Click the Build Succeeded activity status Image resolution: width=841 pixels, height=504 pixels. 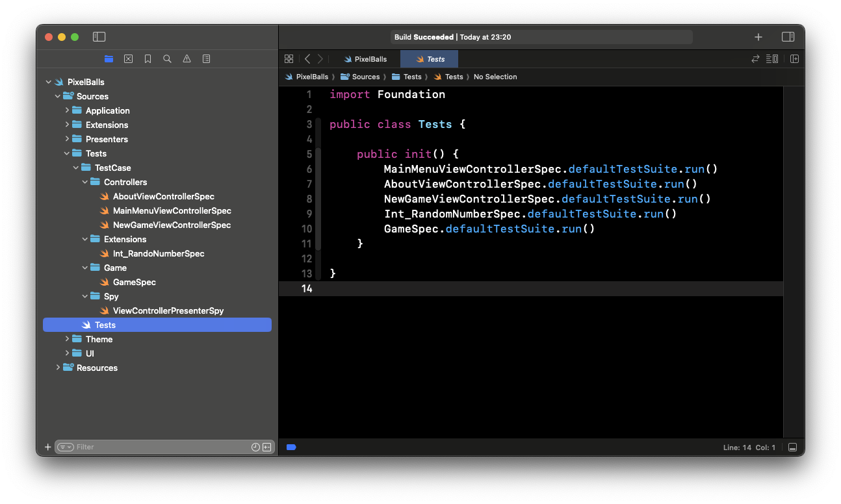541,37
